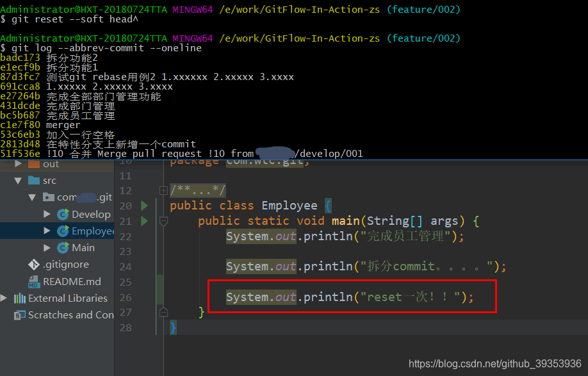
Task: Click the folded /**...*/ comment text
Action: click(198, 190)
